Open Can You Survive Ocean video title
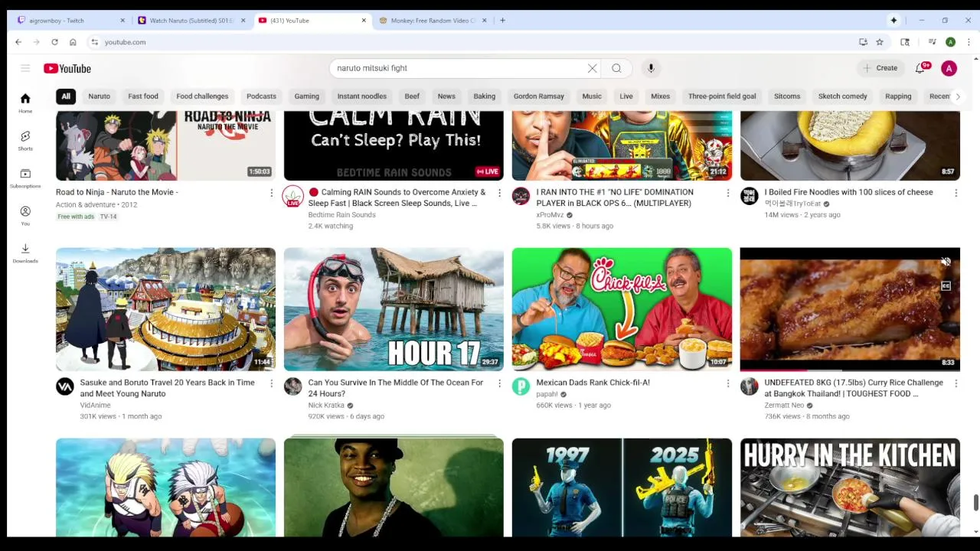The width and height of the screenshot is (980, 551). (395, 388)
